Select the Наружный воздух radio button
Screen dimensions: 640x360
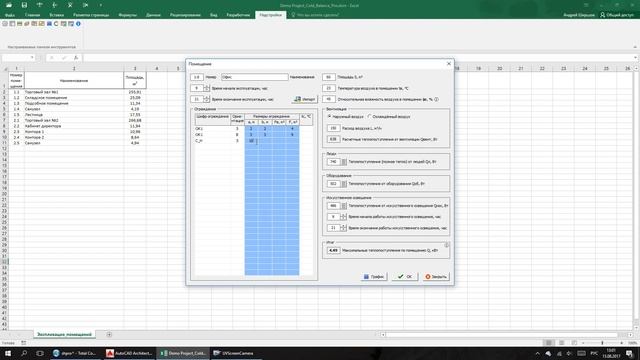329,117
